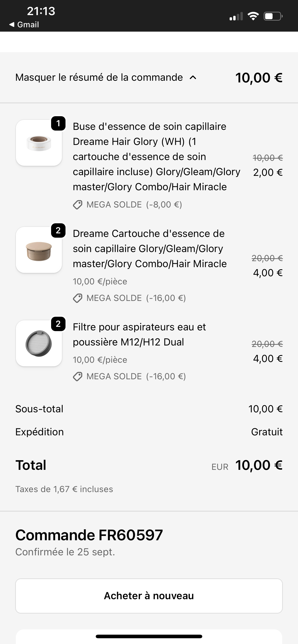
Task: Tap the tag icon under Dreame Cartouche
Action: 78,298
